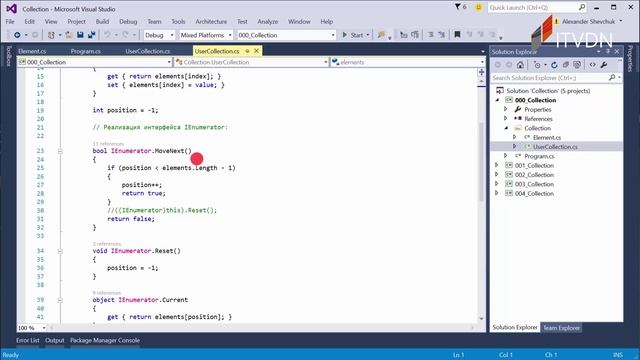The height and width of the screenshot is (360, 640).
Task: Click the Save toolbar icon
Action: (80, 35)
